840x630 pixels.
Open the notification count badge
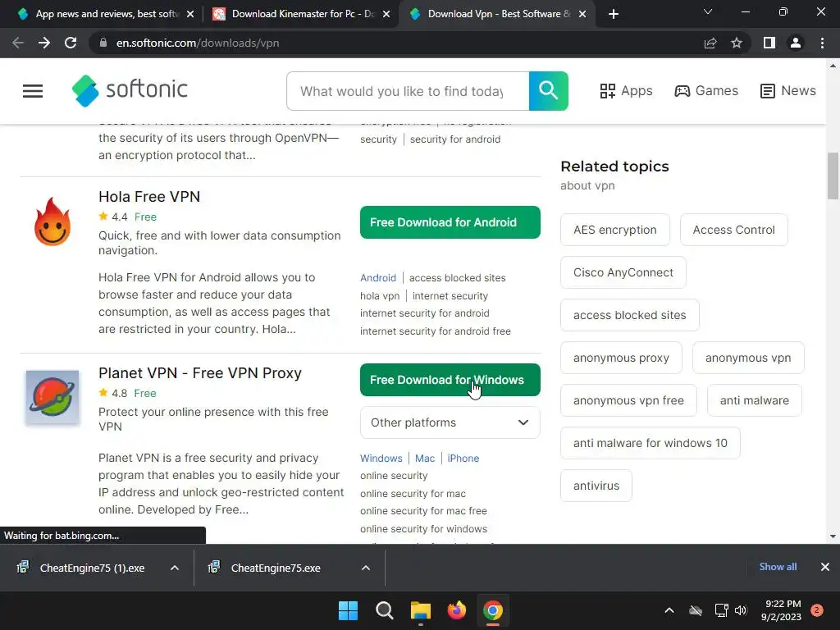(x=817, y=610)
